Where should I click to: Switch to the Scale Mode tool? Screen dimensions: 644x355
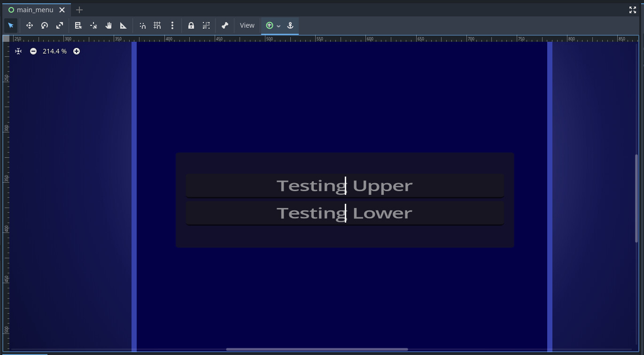[60, 25]
